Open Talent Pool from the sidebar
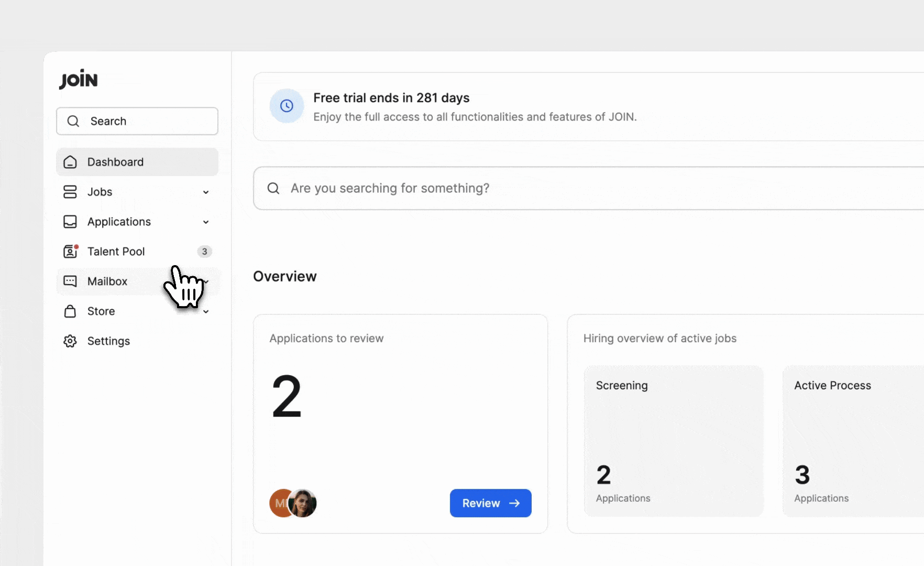This screenshot has height=566, width=924. [116, 252]
